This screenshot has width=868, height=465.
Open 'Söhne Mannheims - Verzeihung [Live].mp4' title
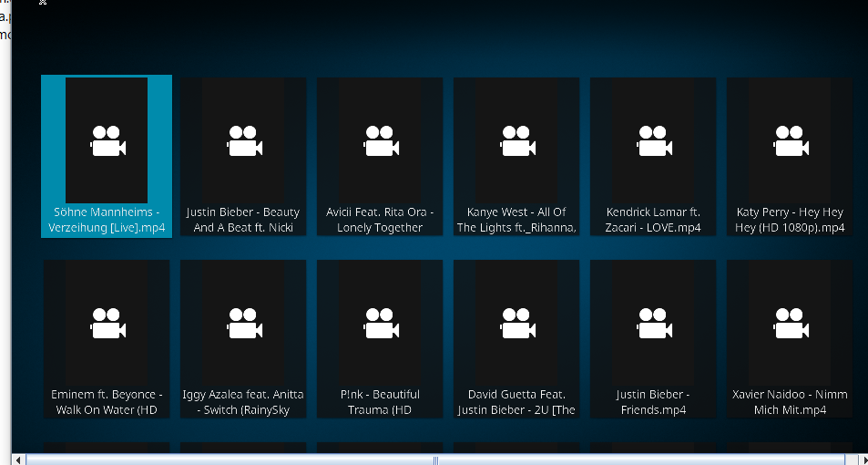(107, 220)
